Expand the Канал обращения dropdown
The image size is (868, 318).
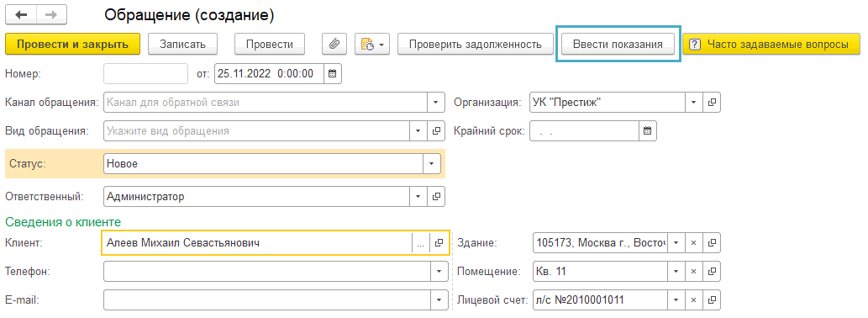click(436, 103)
